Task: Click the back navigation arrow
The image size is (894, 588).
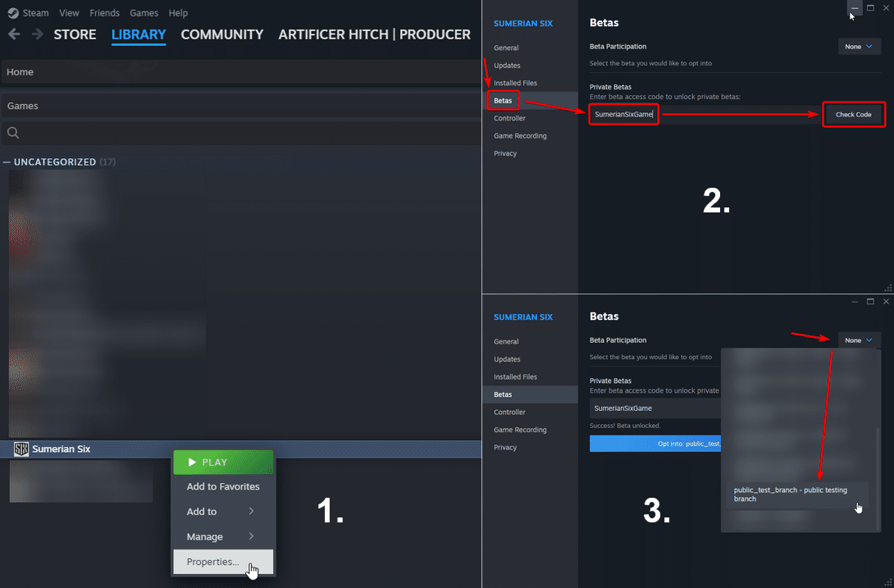Action: tap(14, 34)
